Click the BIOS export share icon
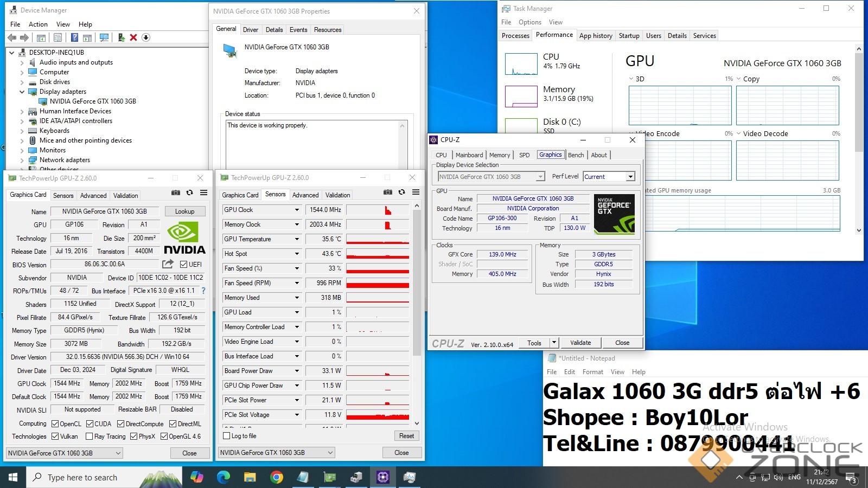Image resolution: width=868 pixels, height=488 pixels. (168, 264)
